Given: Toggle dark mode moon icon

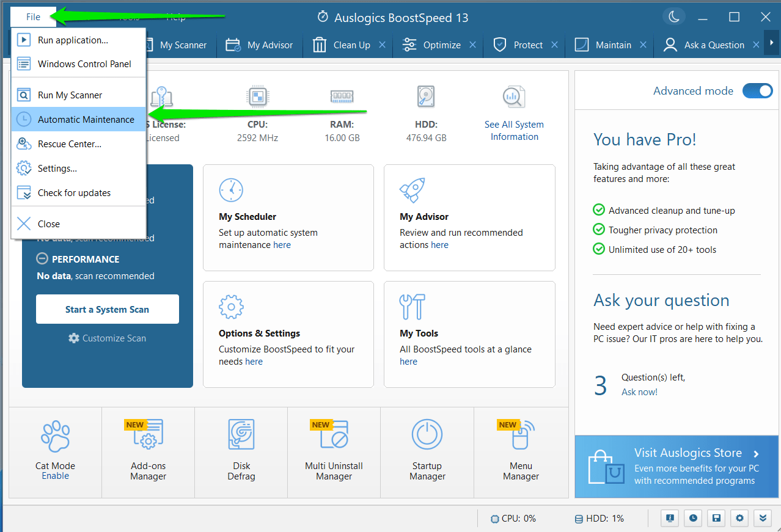Looking at the screenshot, I should 673,17.
